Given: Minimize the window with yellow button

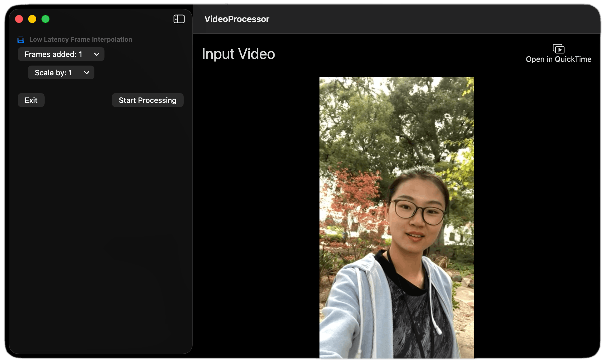Looking at the screenshot, I should (x=32, y=19).
